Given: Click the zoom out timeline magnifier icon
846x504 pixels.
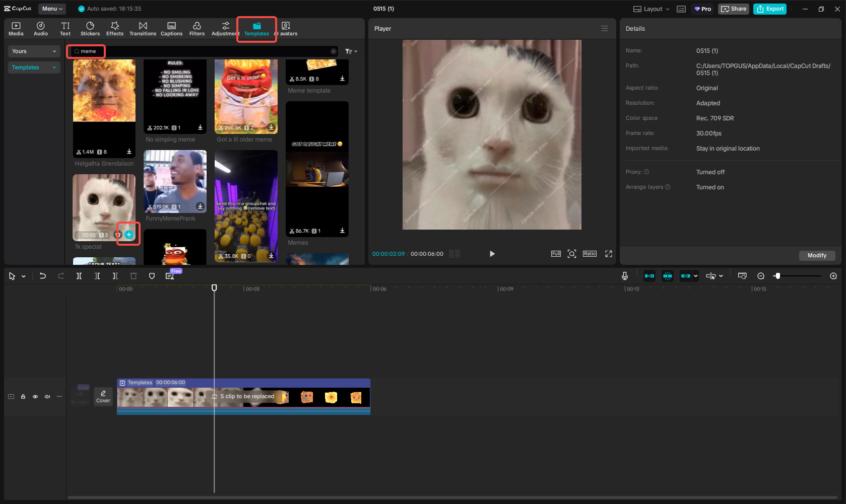Looking at the screenshot, I should pyautogui.click(x=761, y=276).
